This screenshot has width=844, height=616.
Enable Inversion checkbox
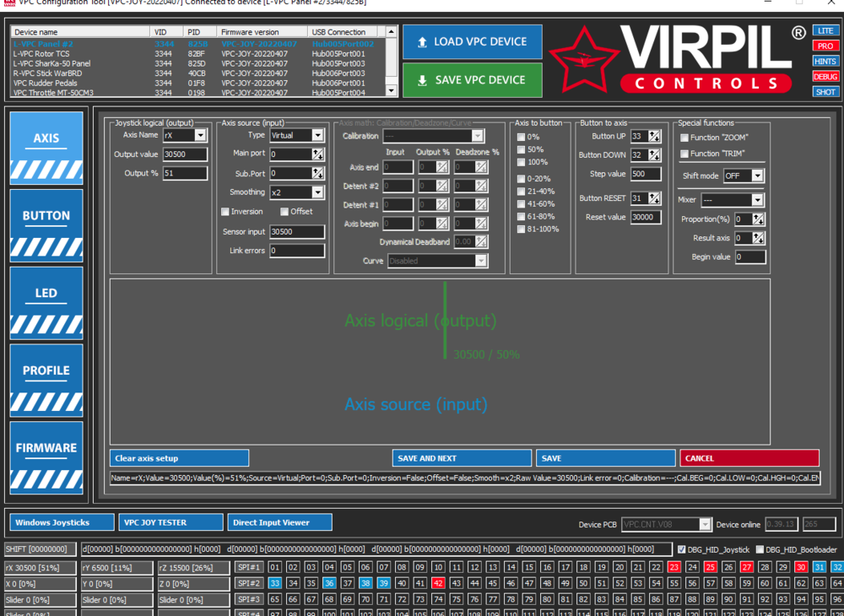pos(225,212)
